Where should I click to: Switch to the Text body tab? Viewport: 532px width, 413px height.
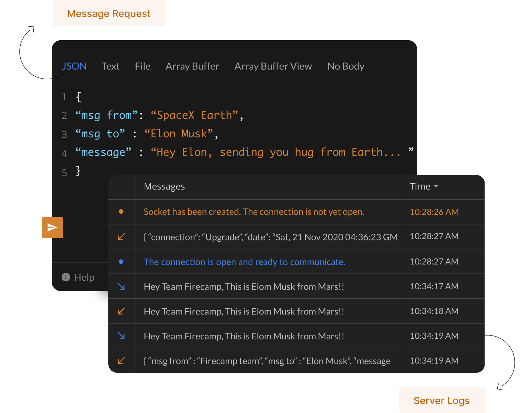point(111,66)
